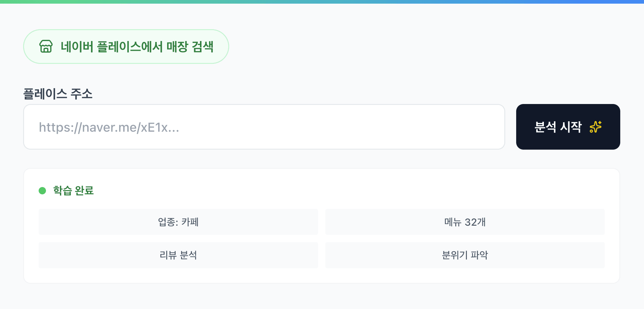
Task: Click the middle of the top gradient bar
Action: click(x=322, y=2)
